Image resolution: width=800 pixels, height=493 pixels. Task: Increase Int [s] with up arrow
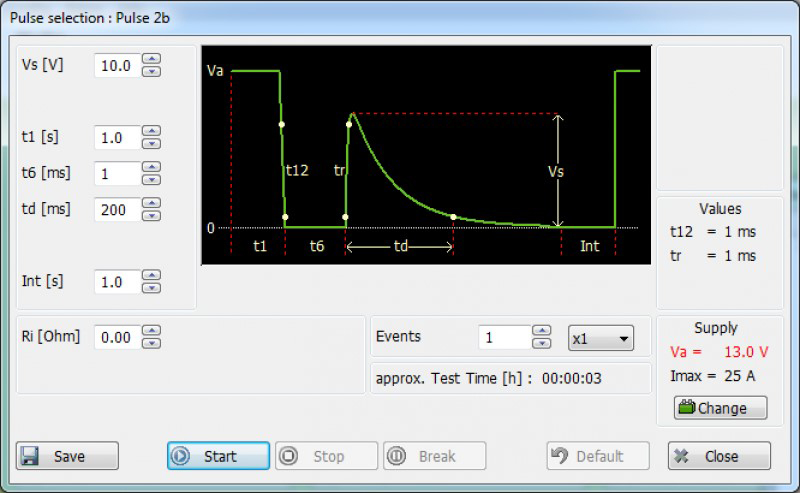point(152,276)
